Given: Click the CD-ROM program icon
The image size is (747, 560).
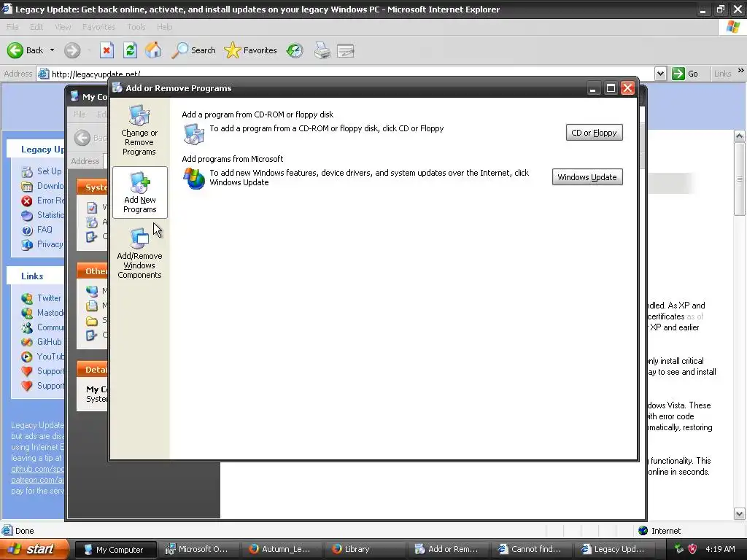Looking at the screenshot, I should coord(194,134).
